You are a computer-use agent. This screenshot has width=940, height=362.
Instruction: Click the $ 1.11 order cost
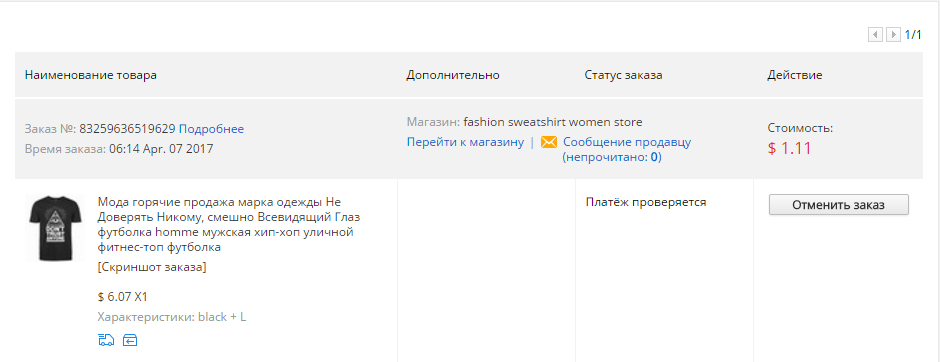click(790, 148)
